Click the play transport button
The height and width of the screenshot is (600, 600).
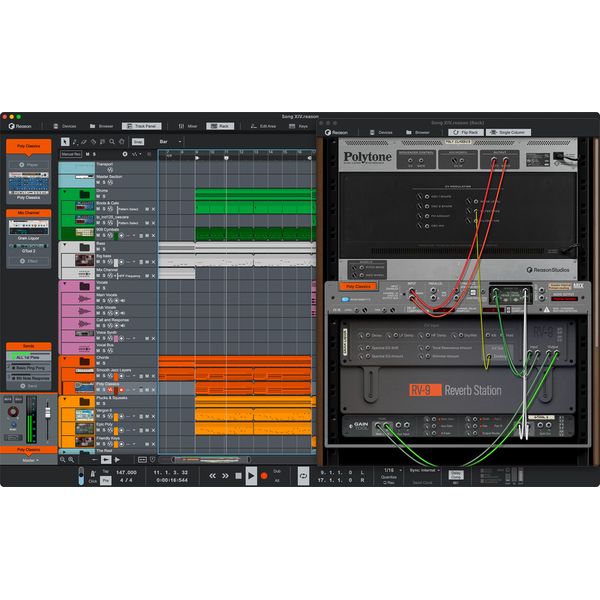pyautogui.click(x=251, y=476)
